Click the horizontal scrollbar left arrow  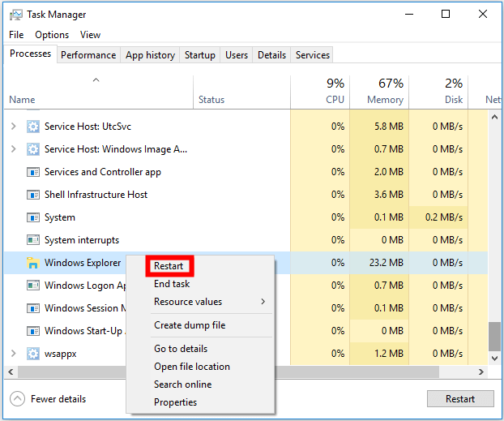[x=11, y=372]
